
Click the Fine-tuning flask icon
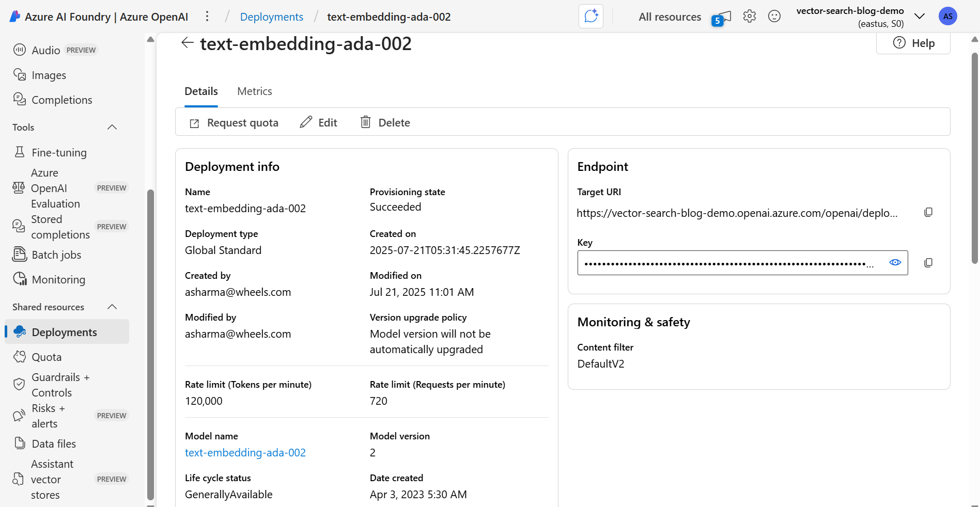click(20, 152)
